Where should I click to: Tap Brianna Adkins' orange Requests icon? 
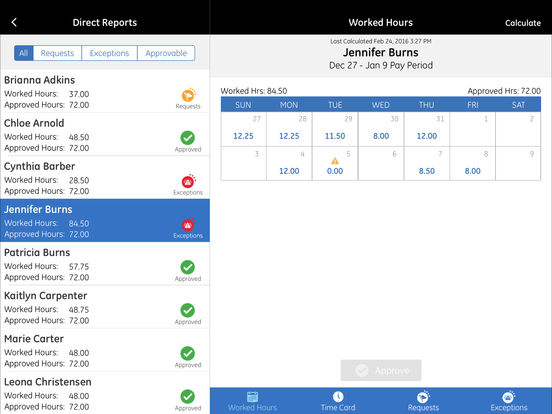188,95
